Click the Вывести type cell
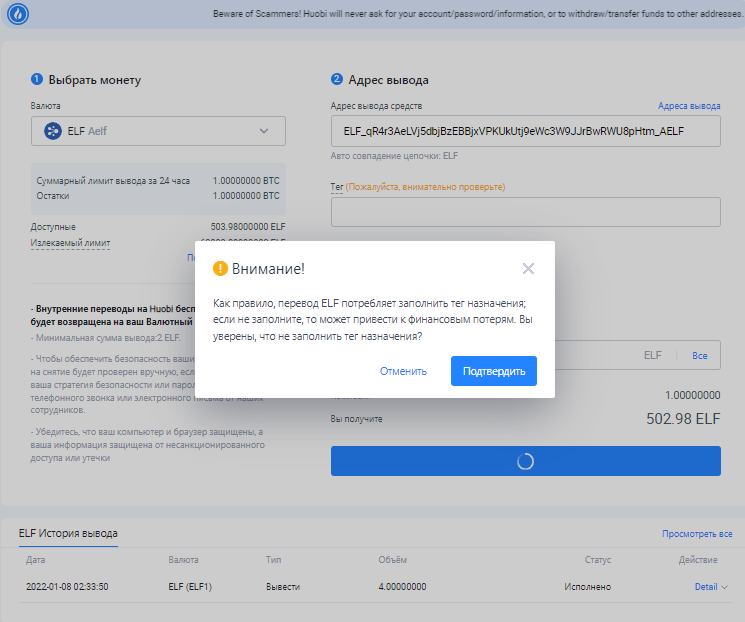 [283, 587]
